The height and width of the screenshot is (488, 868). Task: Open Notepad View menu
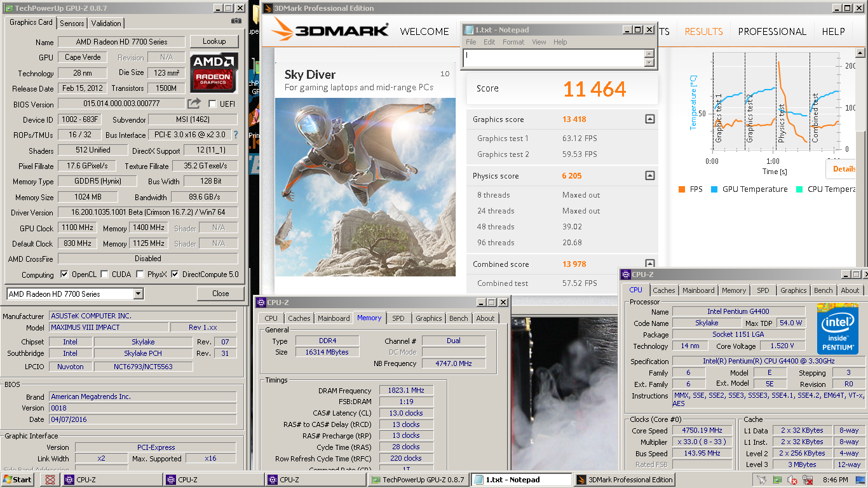[539, 42]
